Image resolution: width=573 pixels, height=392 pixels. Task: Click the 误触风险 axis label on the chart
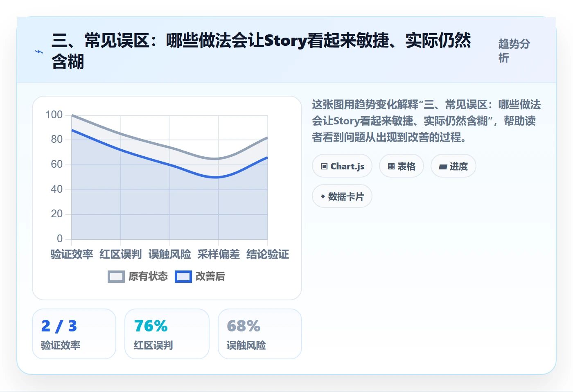point(170,255)
